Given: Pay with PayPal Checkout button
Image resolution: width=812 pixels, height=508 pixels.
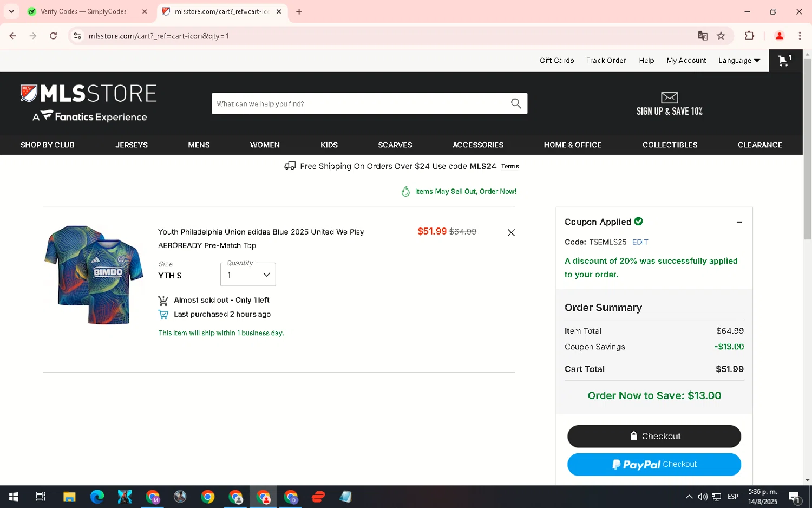Looking at the screenshot, I should (x=654, y=464).
